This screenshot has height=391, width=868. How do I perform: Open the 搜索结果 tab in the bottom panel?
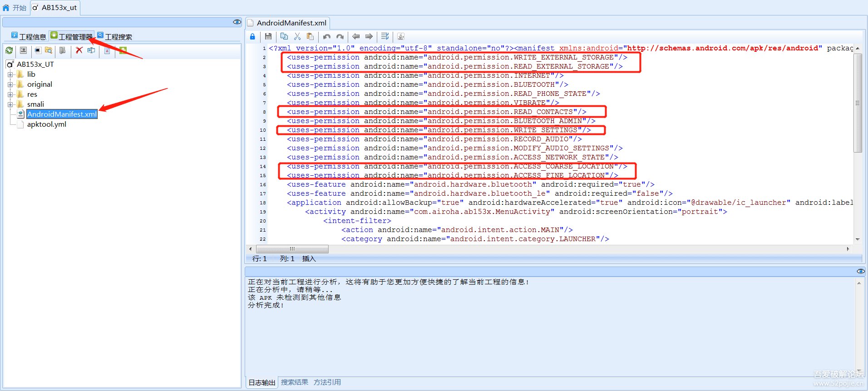click(x=294, y=382)
